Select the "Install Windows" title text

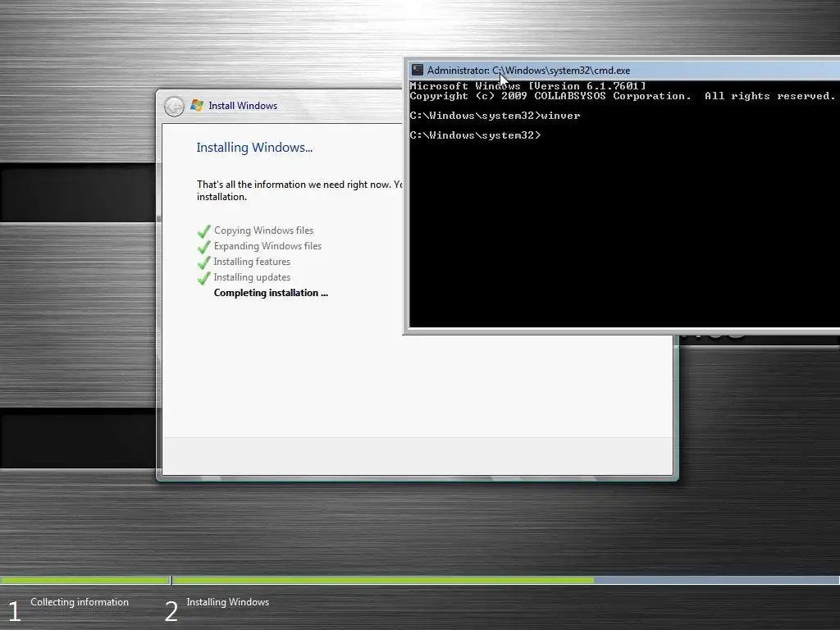(243, 106)
